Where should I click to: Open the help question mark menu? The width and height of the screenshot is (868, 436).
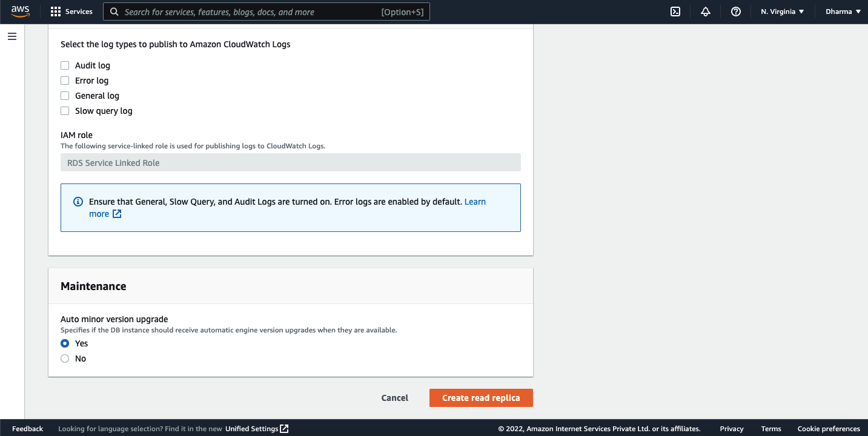pos(736,12)
